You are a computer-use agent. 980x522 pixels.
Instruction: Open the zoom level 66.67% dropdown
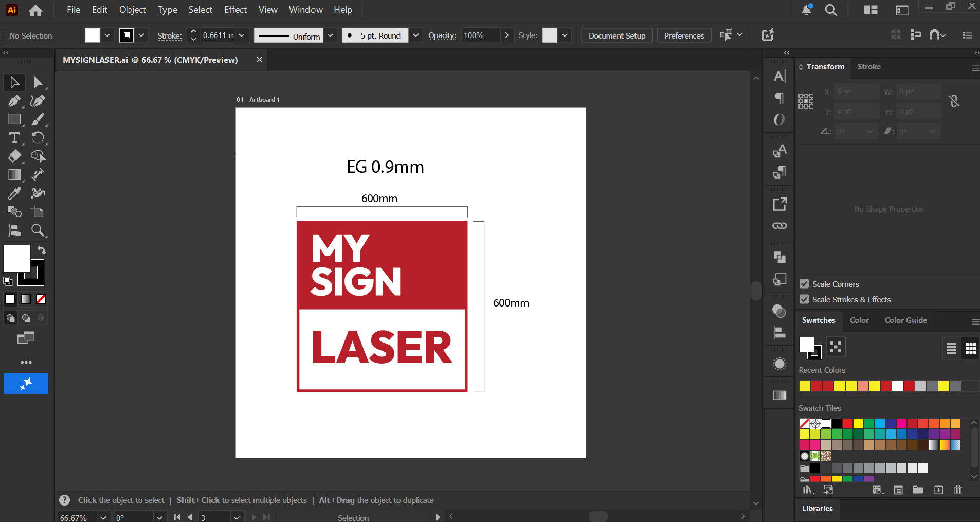pyautogui.click(x=103, y=517)
